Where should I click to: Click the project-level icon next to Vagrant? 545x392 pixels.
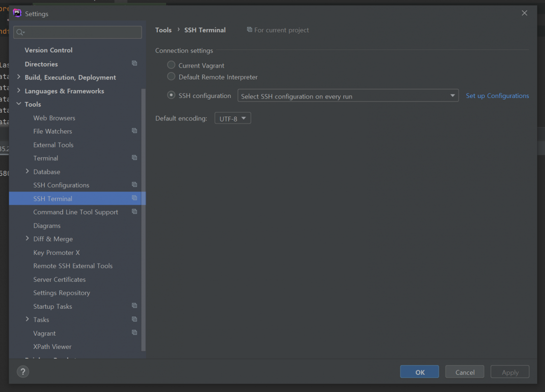(x=134, y=333)
